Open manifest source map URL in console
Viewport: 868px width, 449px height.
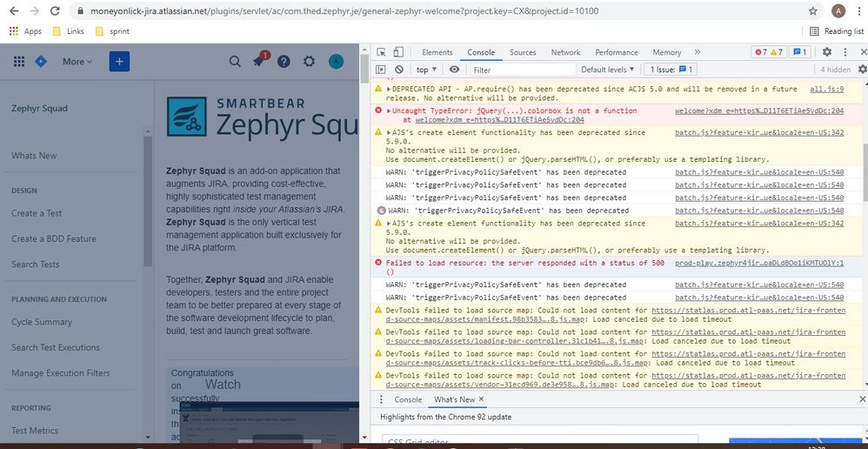pyautogui.click(x=615, y=315)
